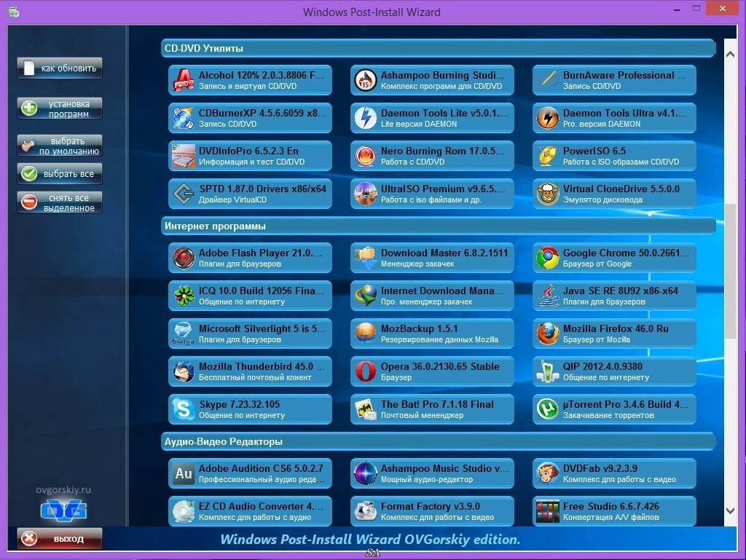Click the SPTD Drivers icon

183,194
